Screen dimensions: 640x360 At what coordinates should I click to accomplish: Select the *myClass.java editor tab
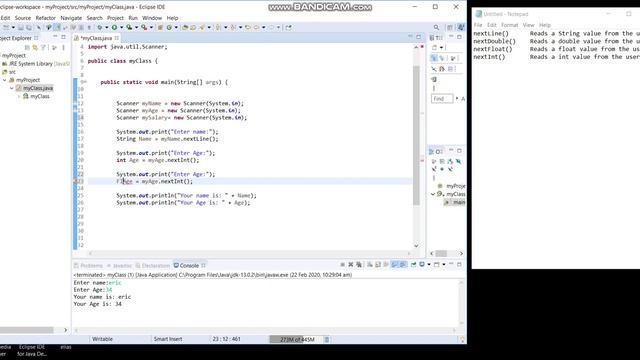pos(96,38)
